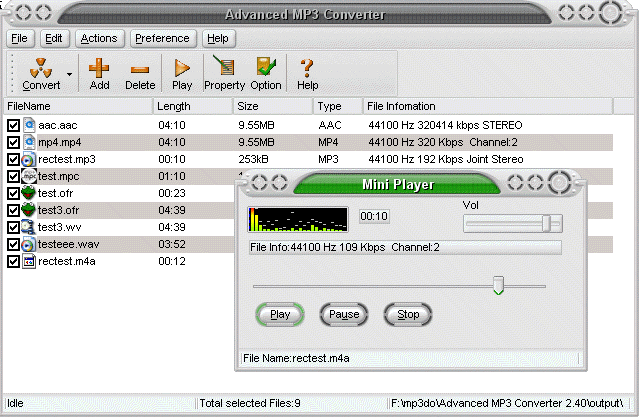
Task: Open the Convert dropdown arrow
Action: (70, 74)
